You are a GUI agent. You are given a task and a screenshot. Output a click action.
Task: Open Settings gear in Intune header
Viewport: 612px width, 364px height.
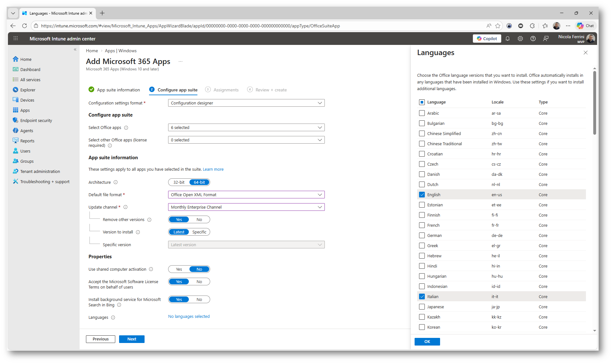coord(520,39)
